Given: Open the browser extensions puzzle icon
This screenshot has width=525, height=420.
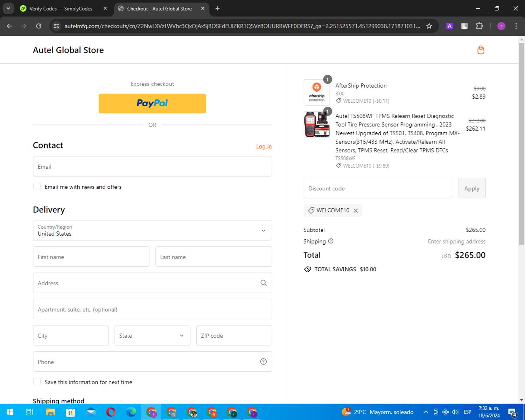Looking at the screenshot, I should pos(479,26).
